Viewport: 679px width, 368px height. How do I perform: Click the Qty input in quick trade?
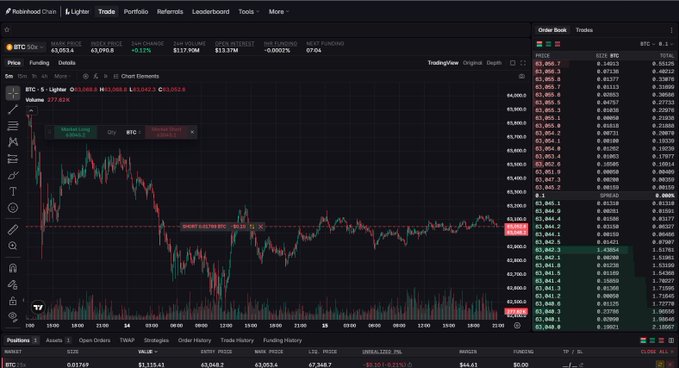pyautogui.click(x=112, y=132)
